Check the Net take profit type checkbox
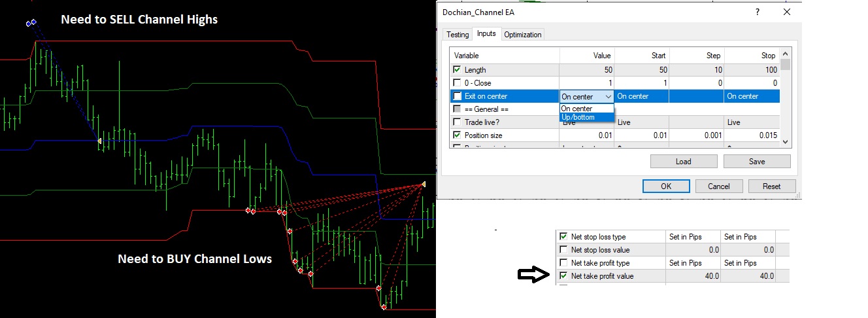This screenshot has width=868, height=318. pyautogui.click(x=563, y=263)
